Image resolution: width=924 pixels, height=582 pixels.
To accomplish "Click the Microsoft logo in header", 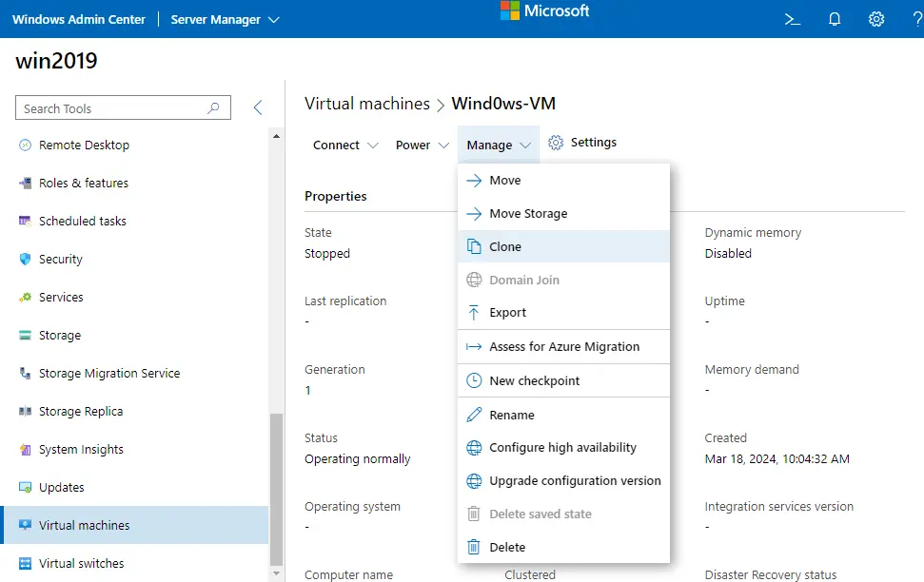I will (x=544, y=10).
